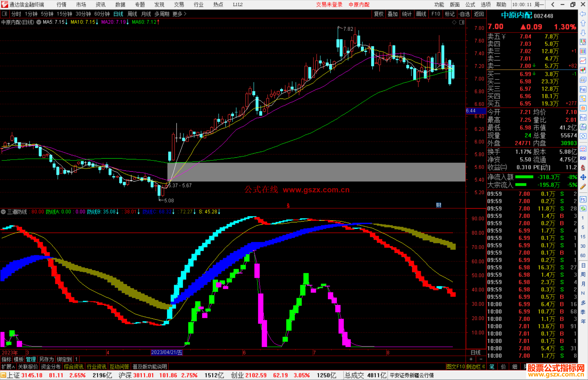Click the 复权 button

tap(378, 14)
